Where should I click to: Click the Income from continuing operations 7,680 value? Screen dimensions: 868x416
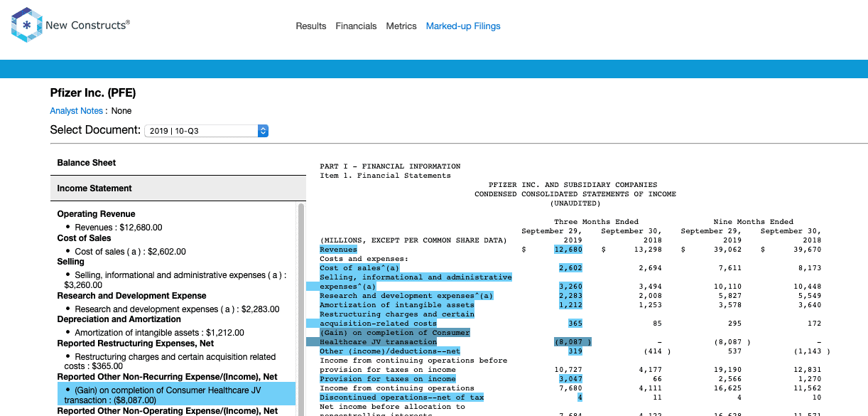point(570,388)
